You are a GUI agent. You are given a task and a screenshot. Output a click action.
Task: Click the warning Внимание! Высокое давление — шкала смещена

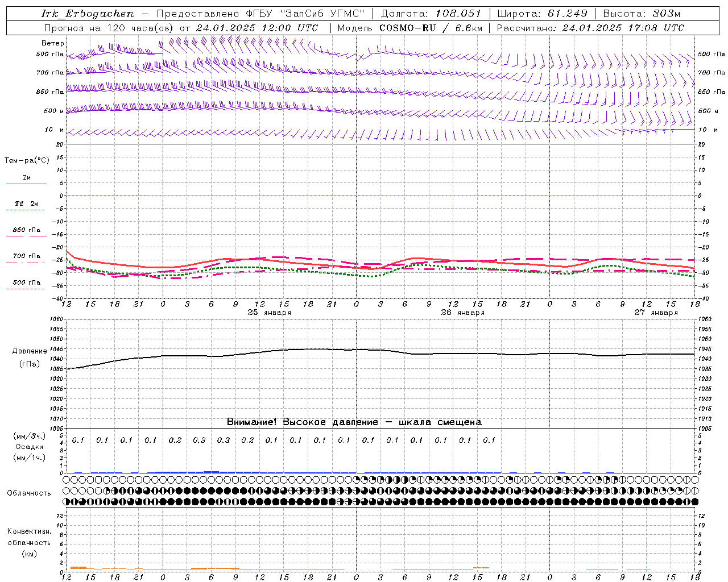tap(354, 422)
